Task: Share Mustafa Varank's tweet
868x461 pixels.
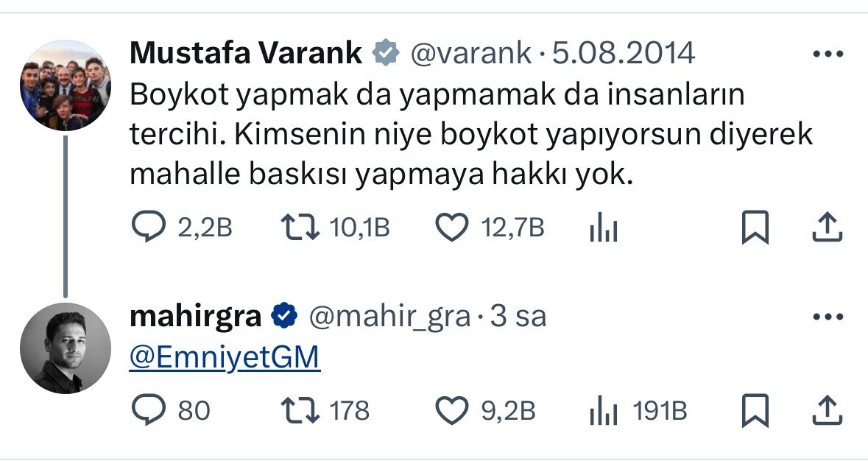Action: [826, 228]
